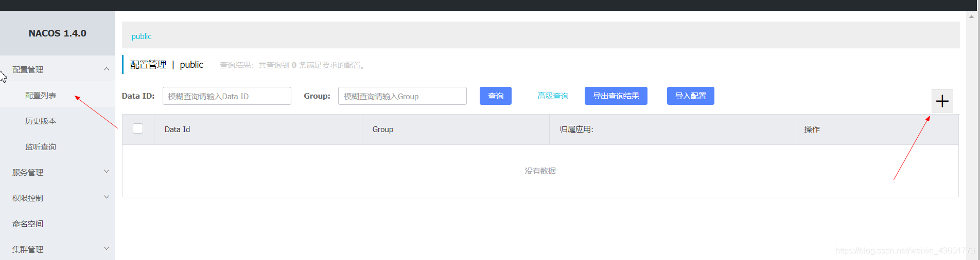Click the 导入配置 button
The height and width of the screenshot is (260, 980).
pyautogui.click(x=691, y=96)
